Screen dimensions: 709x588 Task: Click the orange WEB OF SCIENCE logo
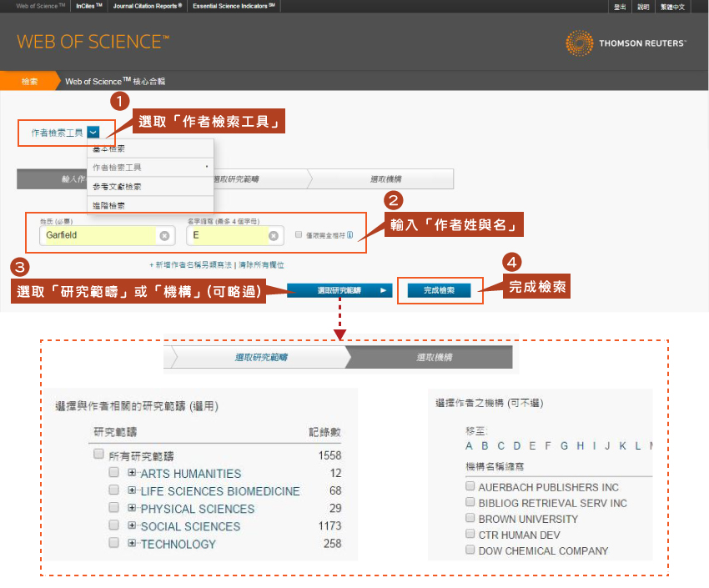(93, 42)
